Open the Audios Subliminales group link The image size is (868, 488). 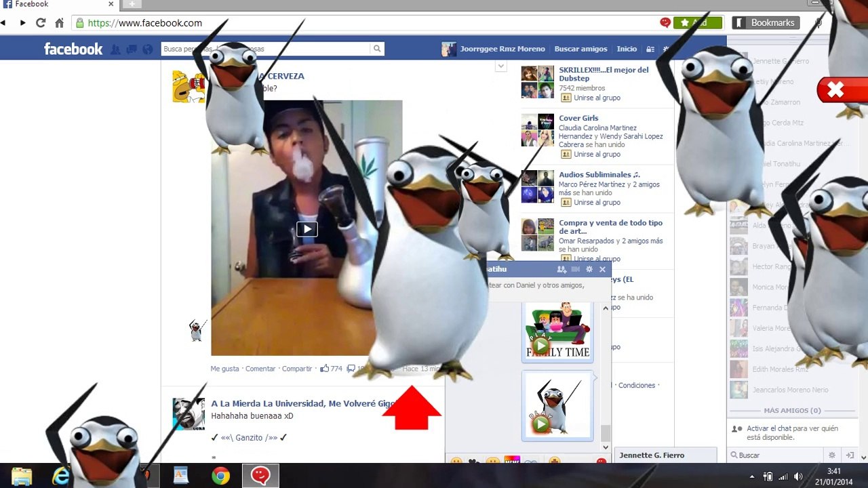coord(599,175)
